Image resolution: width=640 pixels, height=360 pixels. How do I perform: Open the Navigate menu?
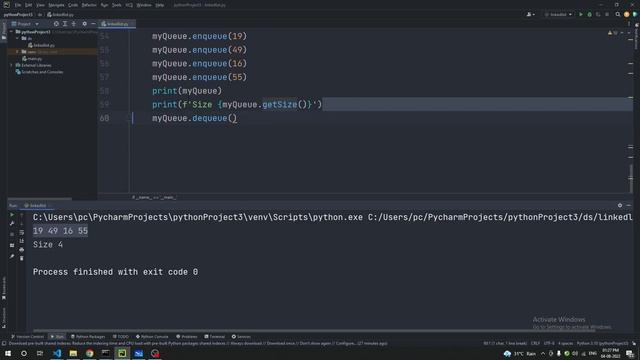tap(56, 5)
